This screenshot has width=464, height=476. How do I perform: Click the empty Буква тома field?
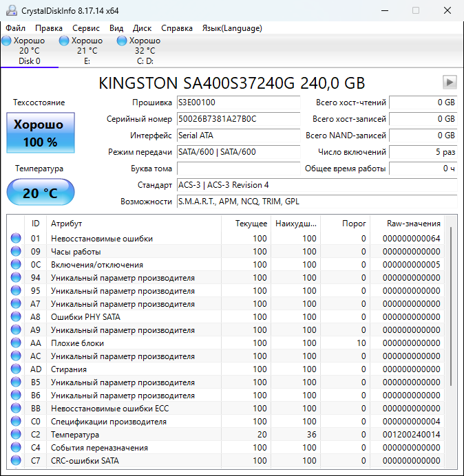point(238,168)
